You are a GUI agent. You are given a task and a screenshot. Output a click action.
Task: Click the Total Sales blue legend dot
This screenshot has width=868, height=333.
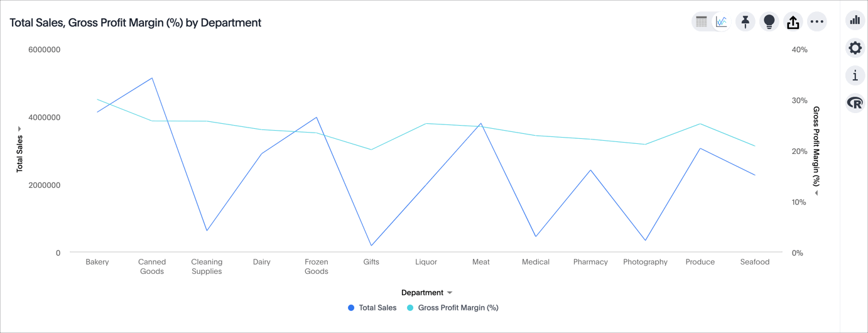click(351, 308)
